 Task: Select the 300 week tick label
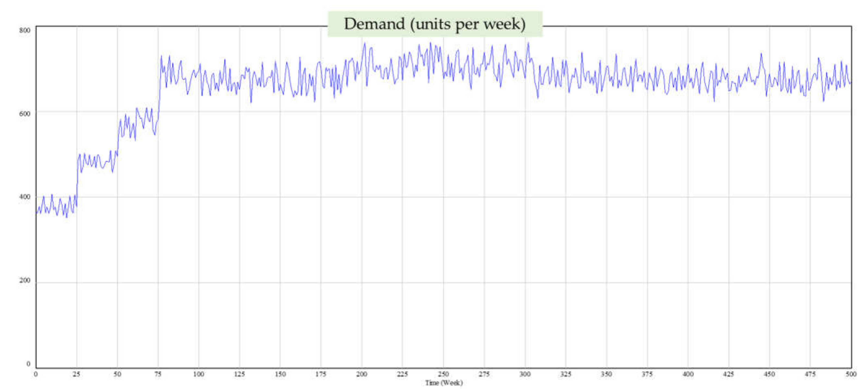525,374
